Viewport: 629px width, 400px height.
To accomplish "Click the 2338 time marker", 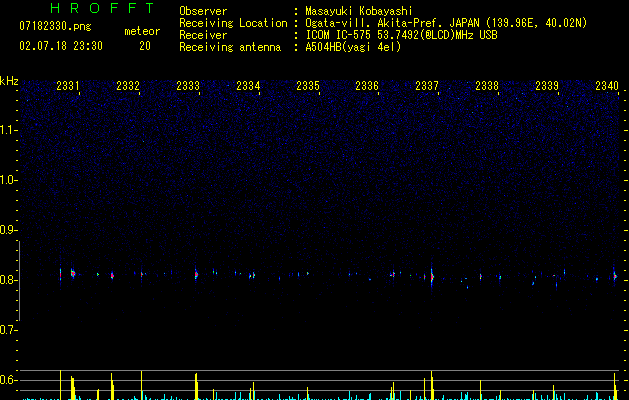I will (487, 86).
